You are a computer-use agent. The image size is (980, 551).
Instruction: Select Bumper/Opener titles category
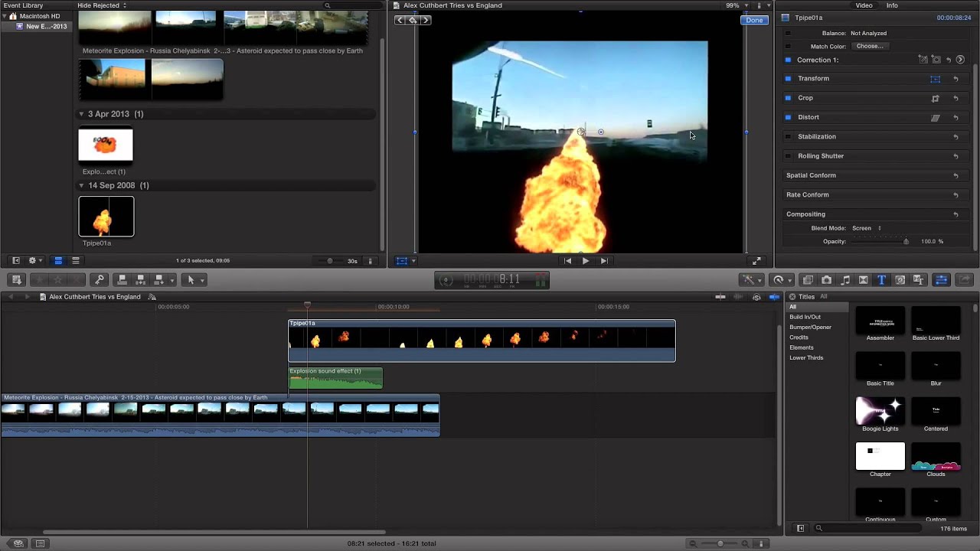click(810, 328)
